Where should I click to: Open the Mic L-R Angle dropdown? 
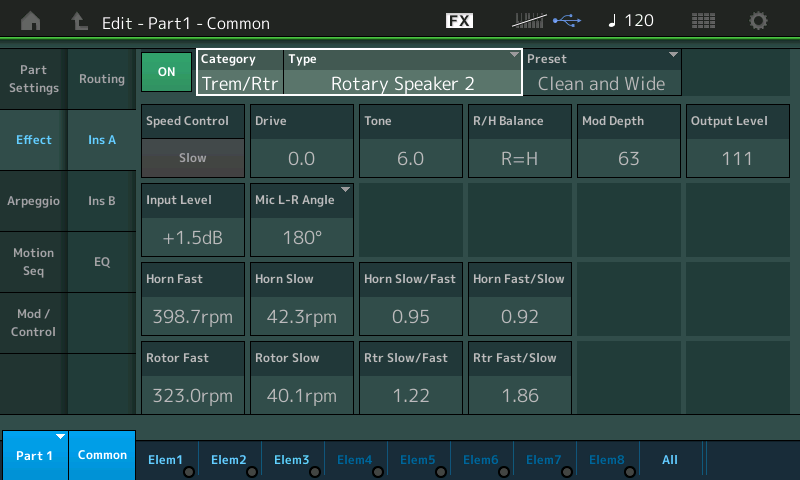301,221
